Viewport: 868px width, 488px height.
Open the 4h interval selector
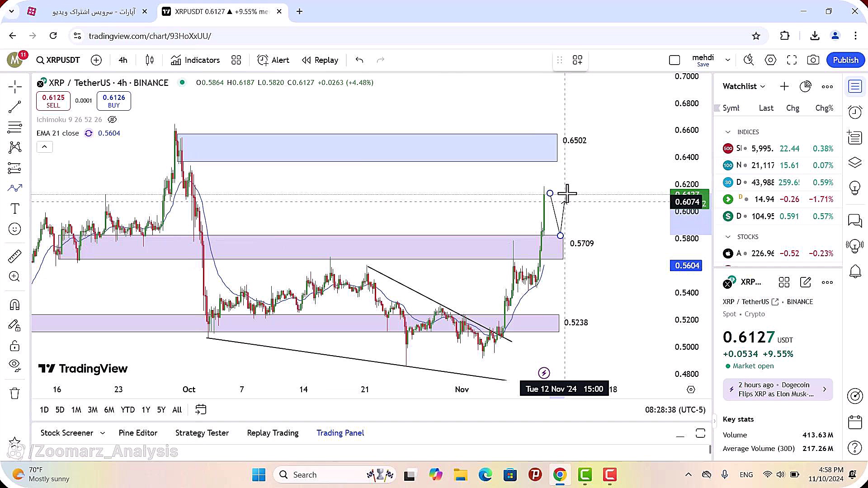[123, 60]
